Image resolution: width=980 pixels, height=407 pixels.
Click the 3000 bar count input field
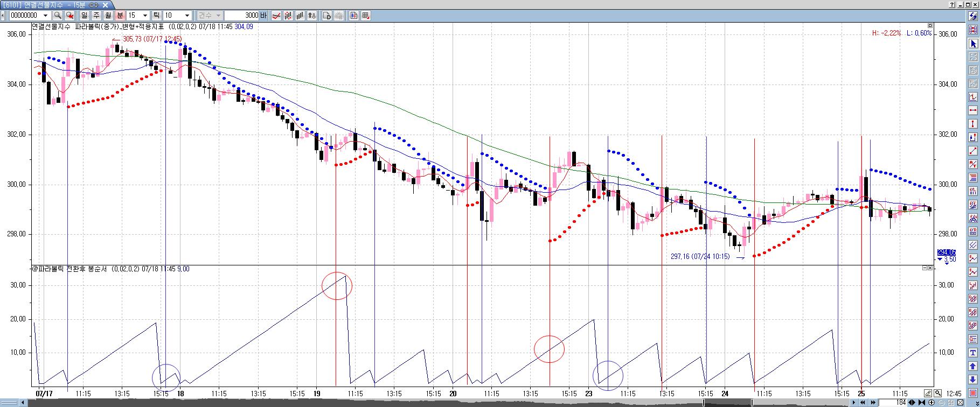click(x=241, y=16)
